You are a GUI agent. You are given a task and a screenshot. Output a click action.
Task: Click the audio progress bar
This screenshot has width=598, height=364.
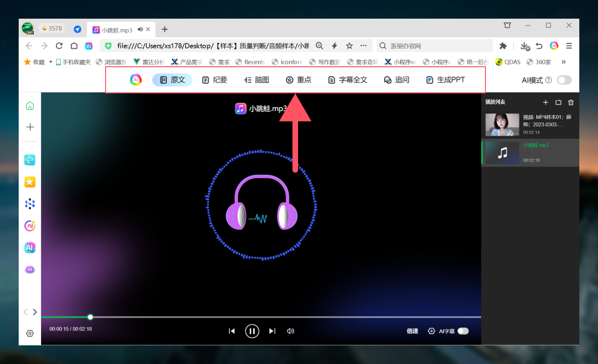coord(280,317)
